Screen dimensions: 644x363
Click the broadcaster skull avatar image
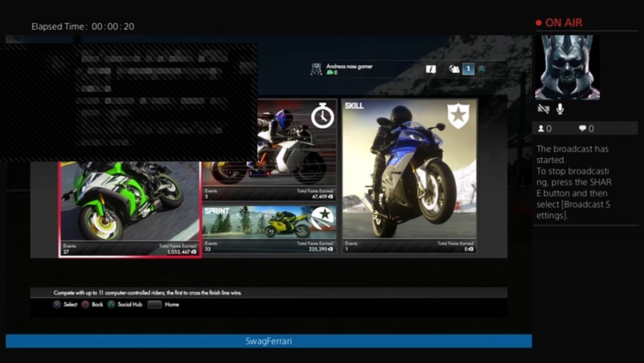click(x=567, y=67)
